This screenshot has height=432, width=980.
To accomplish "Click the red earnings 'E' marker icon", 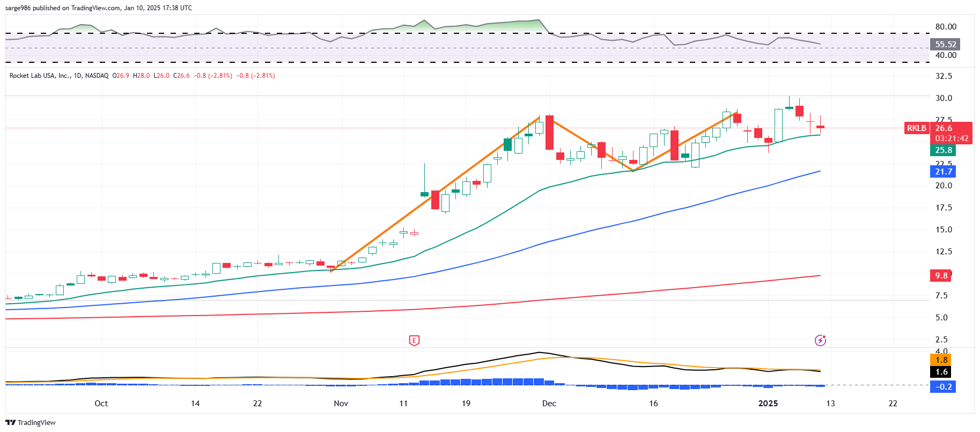I will pos(414,340).
